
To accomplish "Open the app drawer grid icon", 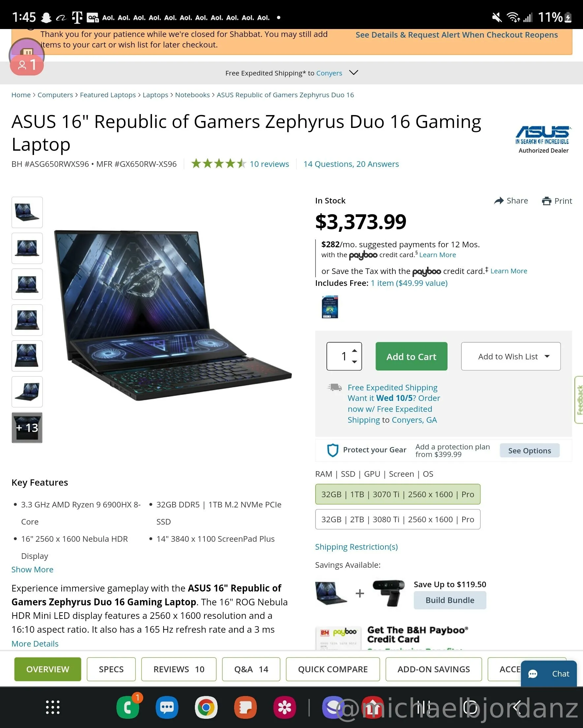I will click(53, 707).
